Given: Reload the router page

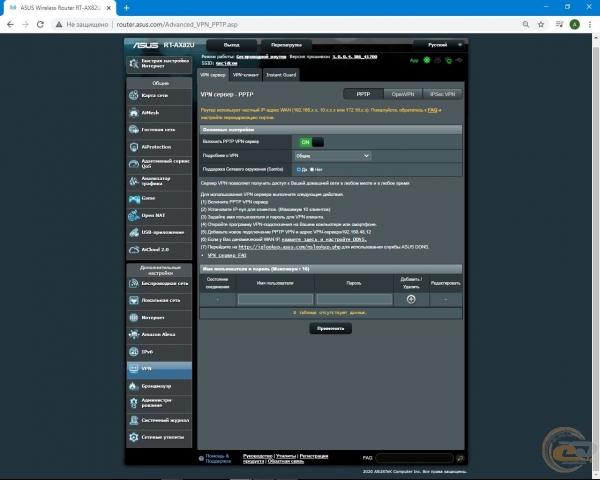Looking at the screenshot, I should click(40, 24).
